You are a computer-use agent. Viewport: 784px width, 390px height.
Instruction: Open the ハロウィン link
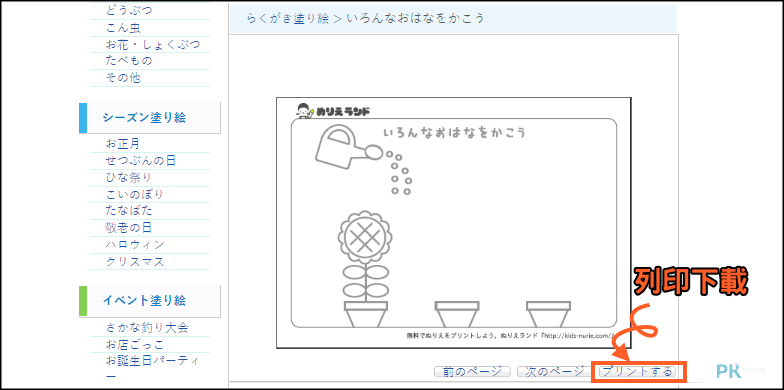(135, 245)
